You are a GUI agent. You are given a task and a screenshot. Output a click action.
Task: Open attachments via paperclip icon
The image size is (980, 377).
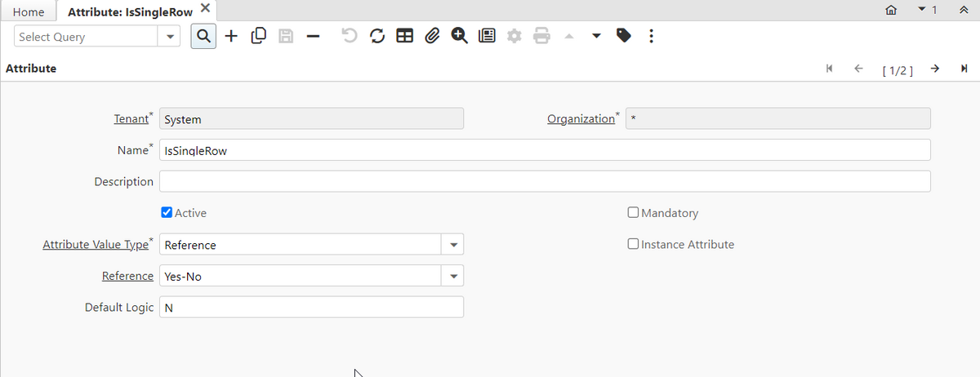(x=432, y=36)
